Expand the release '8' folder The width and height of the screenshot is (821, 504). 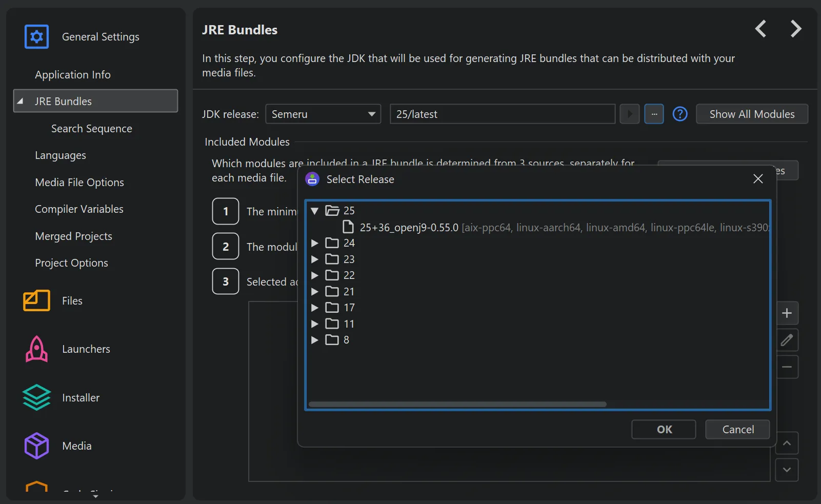(314, 339)
